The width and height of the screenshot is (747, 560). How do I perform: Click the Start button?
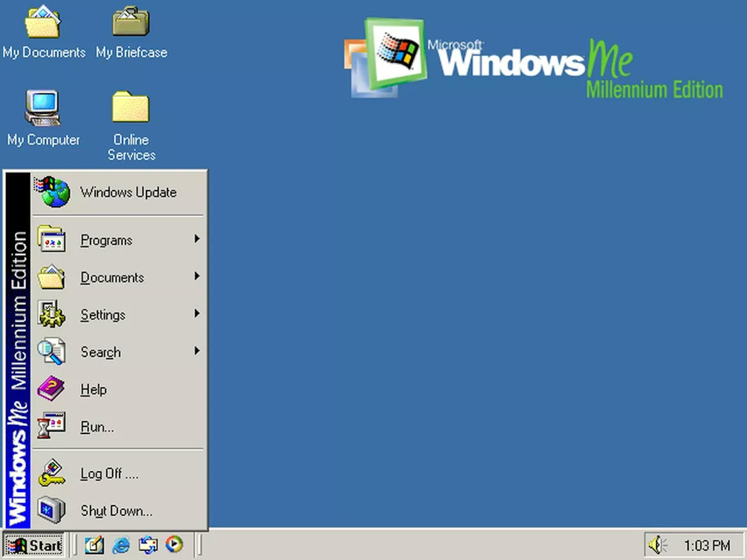click(35, 545)
